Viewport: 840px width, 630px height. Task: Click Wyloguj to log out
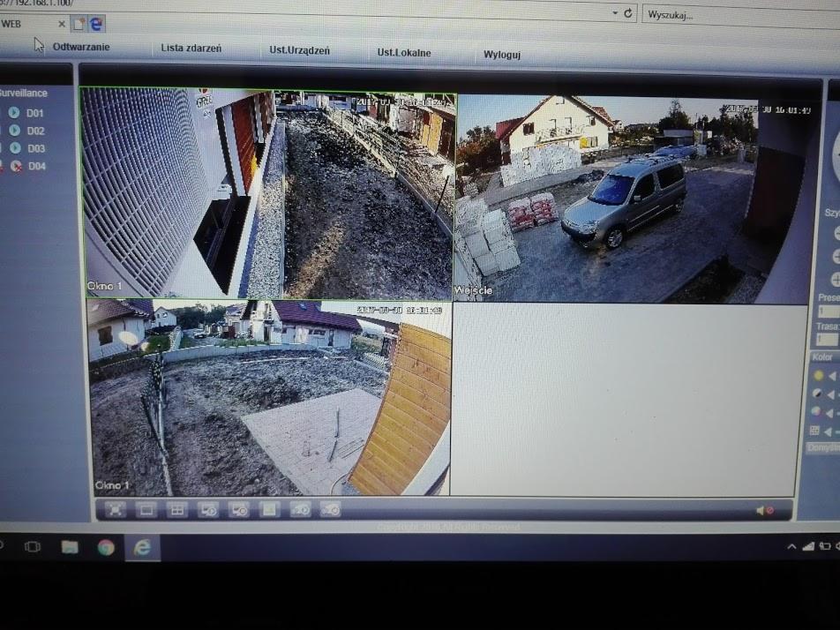click(501, 55)
